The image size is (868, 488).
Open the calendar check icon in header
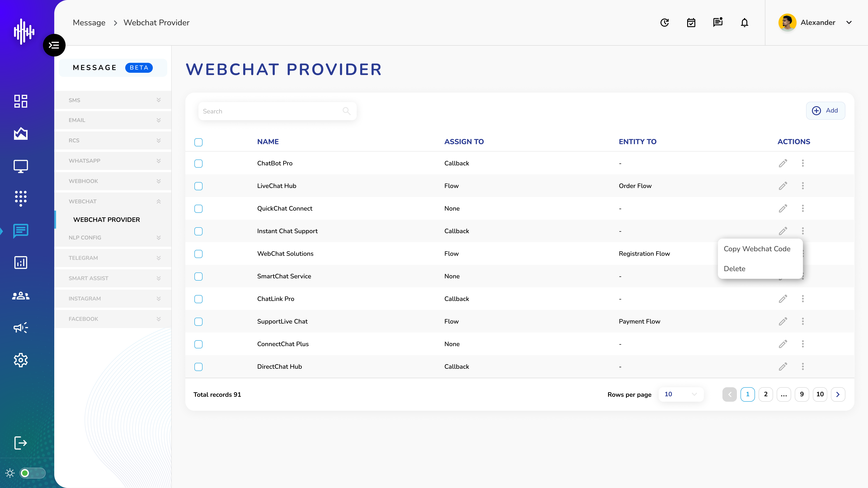(691, 23)
